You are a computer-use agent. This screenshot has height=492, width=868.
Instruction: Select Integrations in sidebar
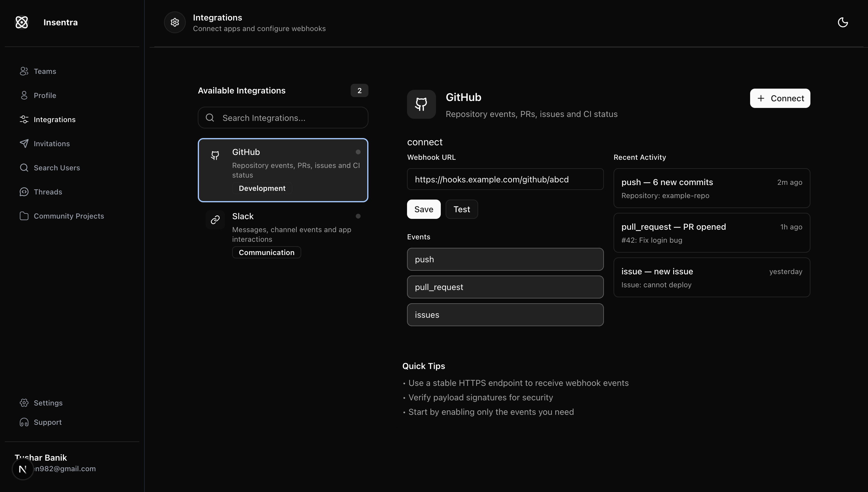(54, 119)
